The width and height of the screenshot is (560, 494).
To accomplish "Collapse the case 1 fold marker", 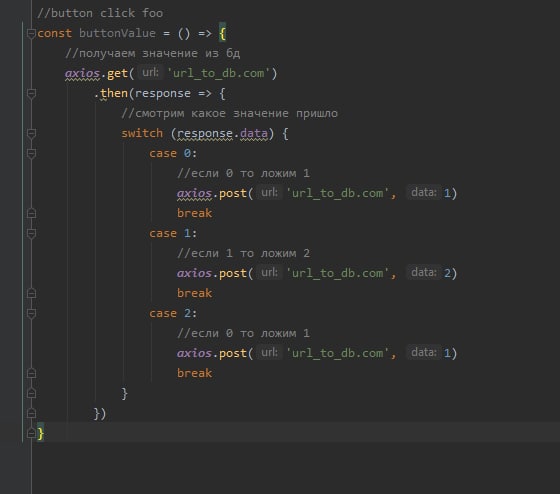I will click(x=31, y=234).
